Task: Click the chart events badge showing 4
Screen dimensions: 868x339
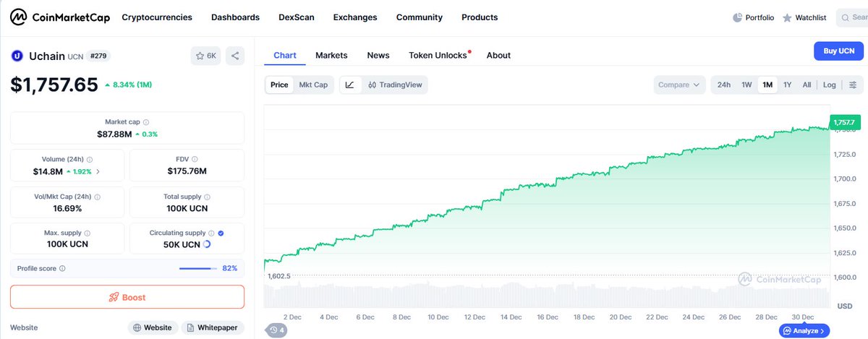Action: coord(277,330)
